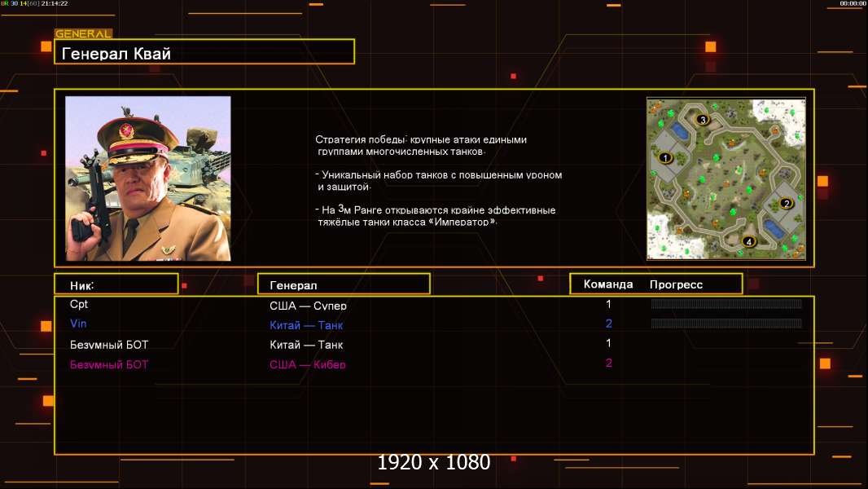Click the map preview thumbnail

726,178
